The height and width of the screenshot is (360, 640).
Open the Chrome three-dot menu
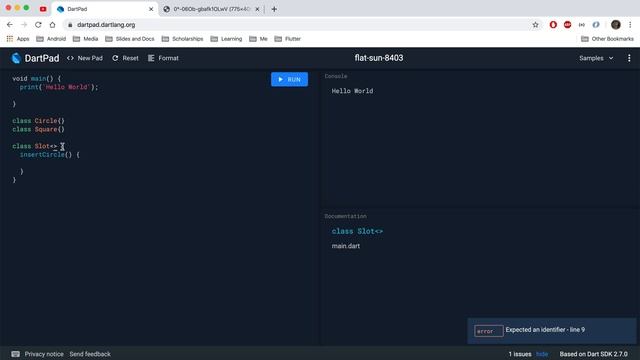pos(630,24)
